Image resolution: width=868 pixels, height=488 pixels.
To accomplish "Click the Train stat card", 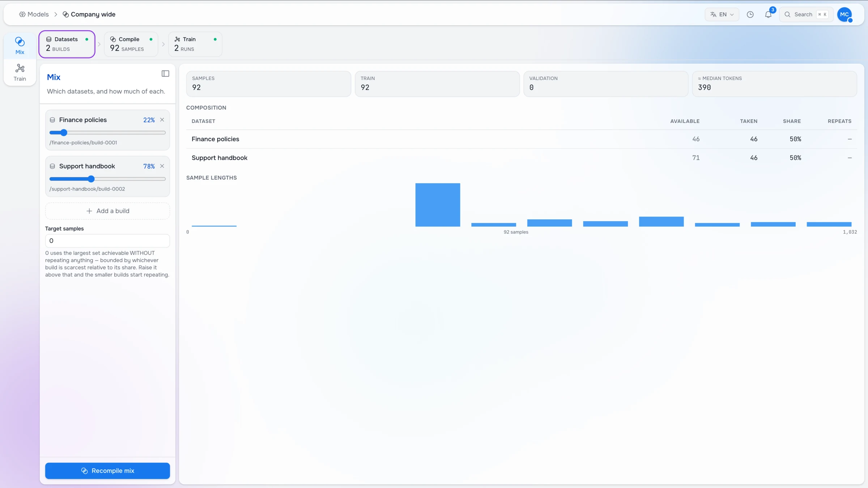I will pyautogui.click(x=437, y=84).
